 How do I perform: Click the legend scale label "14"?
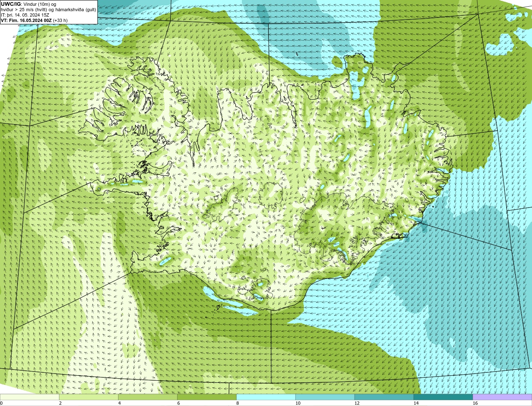click(416, 403)
